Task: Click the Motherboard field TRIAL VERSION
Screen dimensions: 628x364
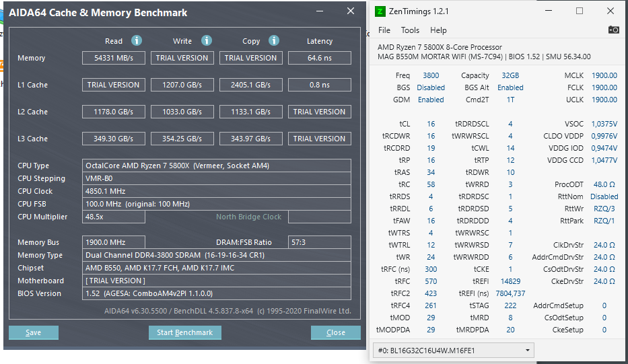Action: [217, 281]
